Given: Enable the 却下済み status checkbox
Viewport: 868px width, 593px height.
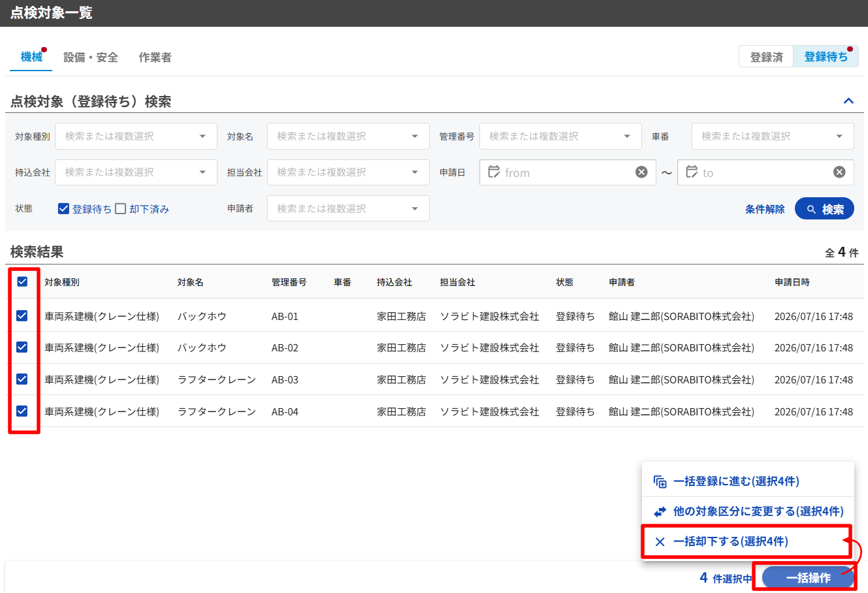Looking at the screenshot, I should (x=120, y=208).
